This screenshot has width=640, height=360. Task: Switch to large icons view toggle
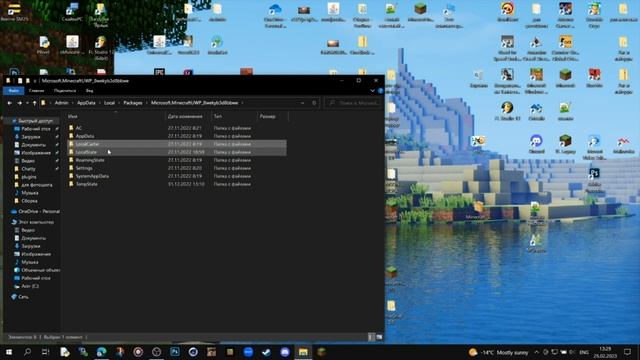379,337
